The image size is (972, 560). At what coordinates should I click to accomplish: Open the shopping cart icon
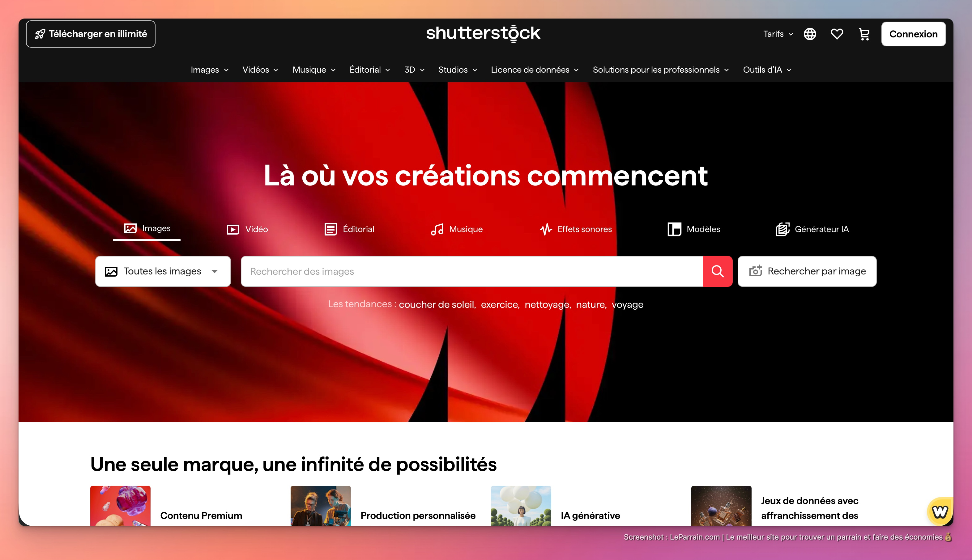pyautogui.click(x=864, y=34)
